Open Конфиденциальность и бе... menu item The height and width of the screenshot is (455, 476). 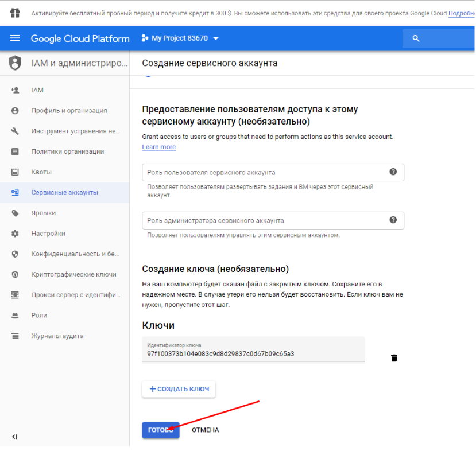click(75, 254)
